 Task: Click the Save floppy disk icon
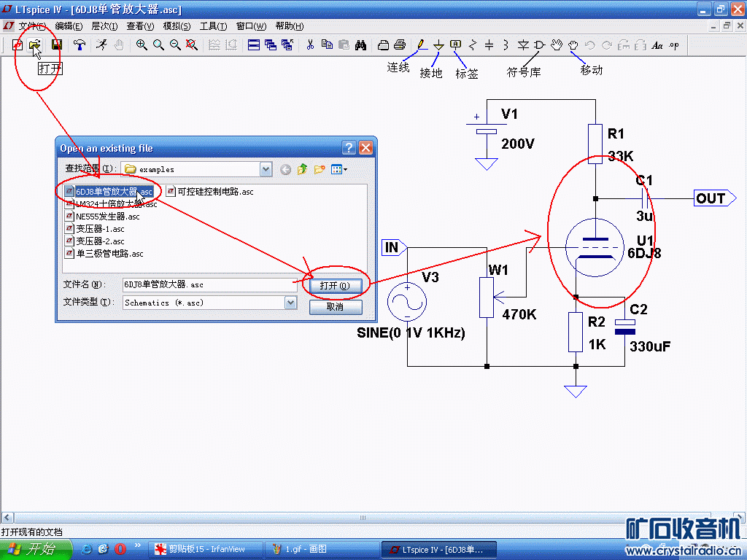(x=57, y=44)
